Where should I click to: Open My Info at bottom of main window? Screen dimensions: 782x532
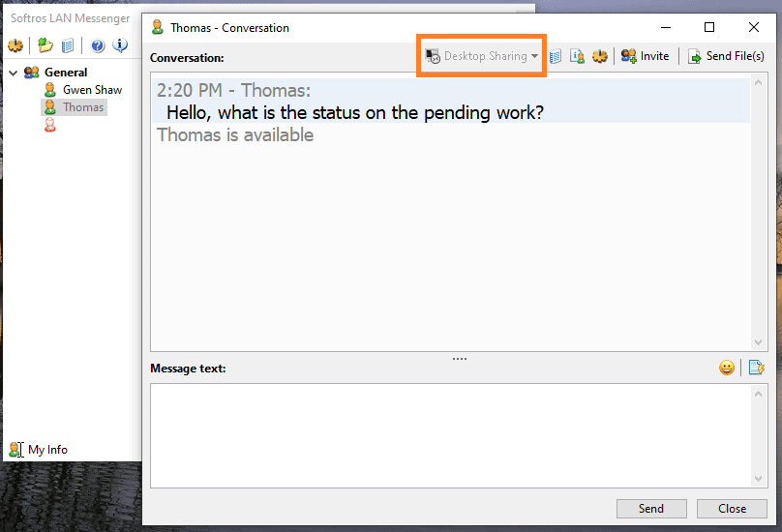47,450
